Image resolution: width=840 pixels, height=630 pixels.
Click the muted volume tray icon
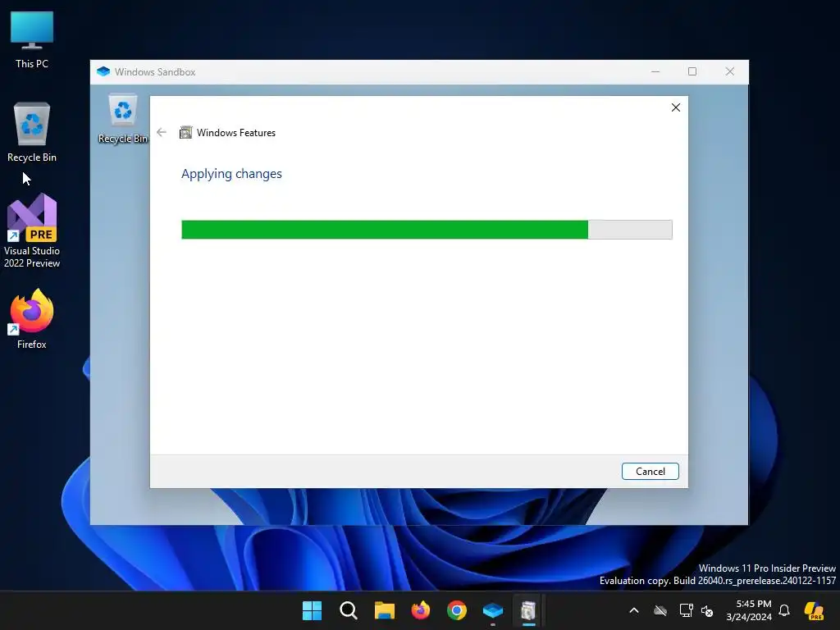[707, 610]
